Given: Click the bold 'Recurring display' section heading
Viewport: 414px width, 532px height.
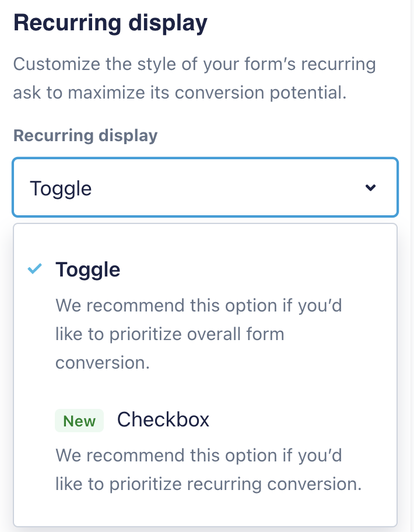Looking at the screenshot, I should (110, 23).
